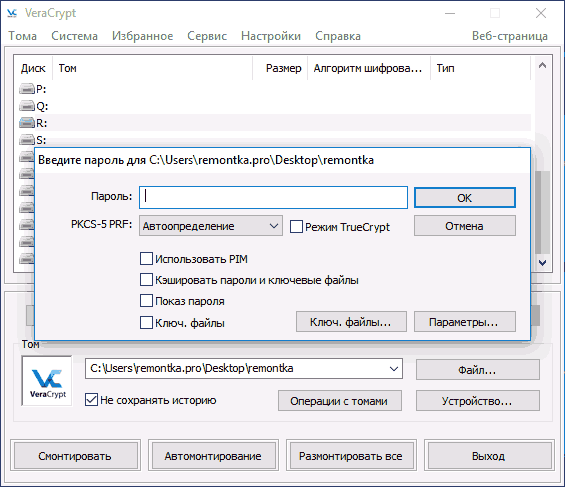Click the Алгоритм шифрова... column header

369,68
